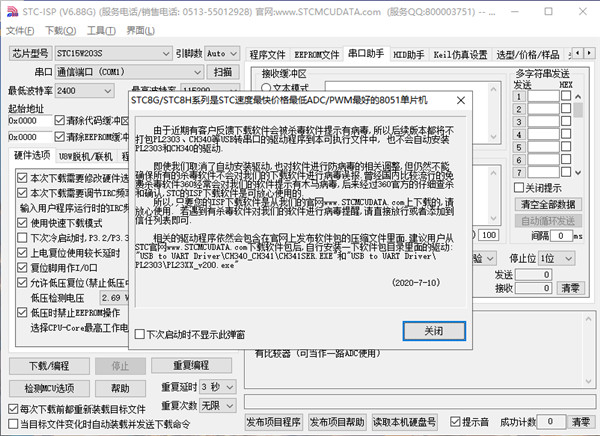The width and height of the screenshot is (600, 436).
Task: Click the STC-ISP application title icon
Action: pyautogui.click(x=12, y=11)
